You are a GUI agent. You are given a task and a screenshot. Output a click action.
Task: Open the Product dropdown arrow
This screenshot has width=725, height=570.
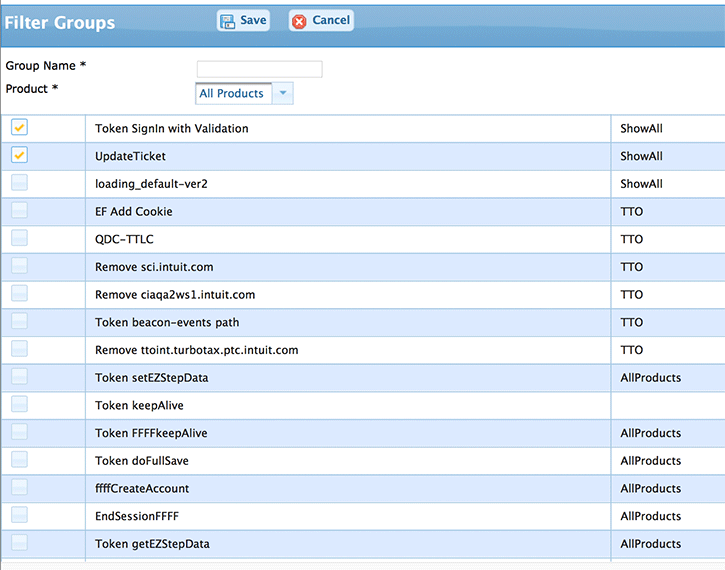pos(283,93)
